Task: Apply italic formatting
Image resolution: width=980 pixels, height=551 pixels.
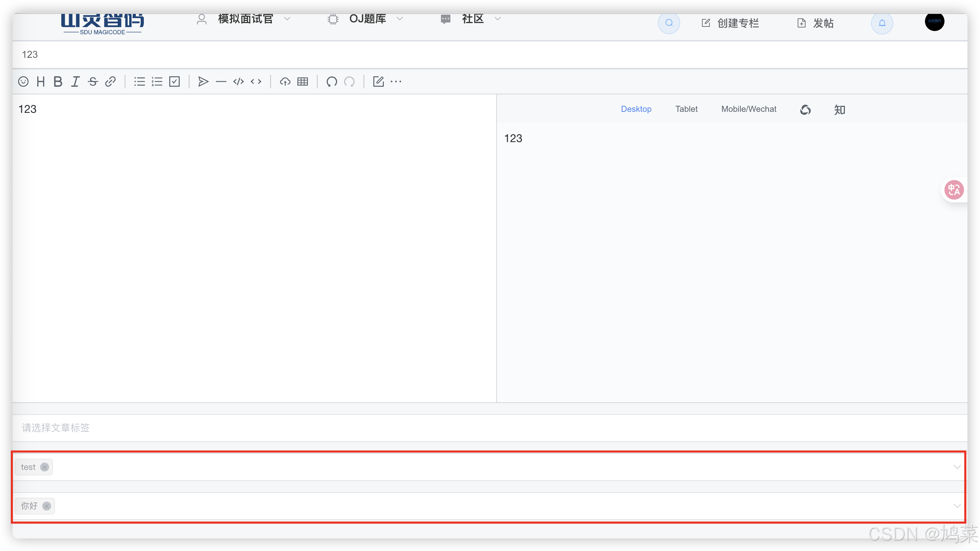Action: 75,82
